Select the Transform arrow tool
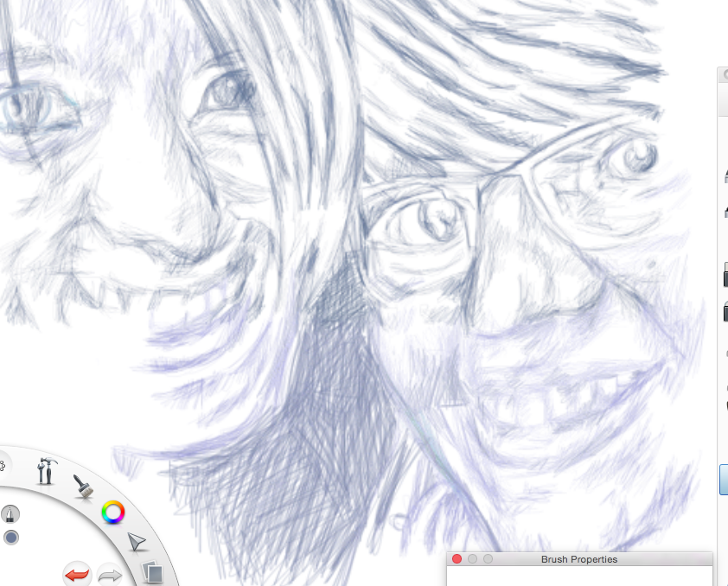This screenshot has height=586, width=728. tap(136, 542)
